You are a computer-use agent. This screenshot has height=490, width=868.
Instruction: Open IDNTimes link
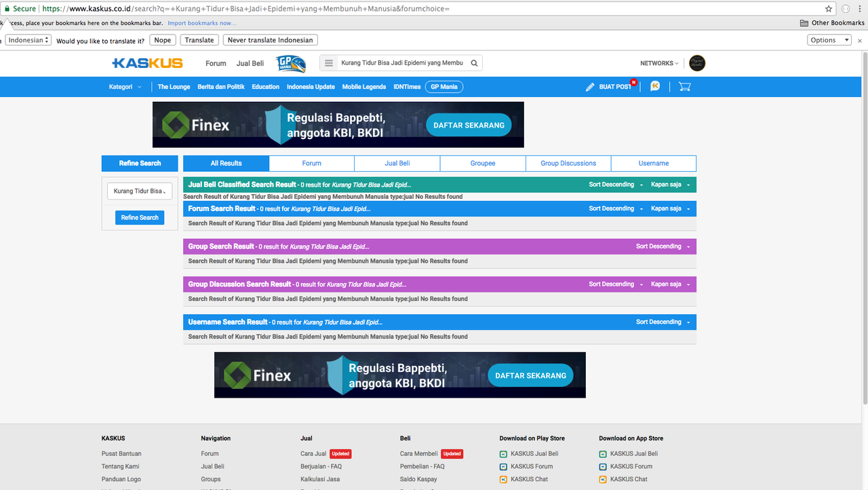(407, 87)
